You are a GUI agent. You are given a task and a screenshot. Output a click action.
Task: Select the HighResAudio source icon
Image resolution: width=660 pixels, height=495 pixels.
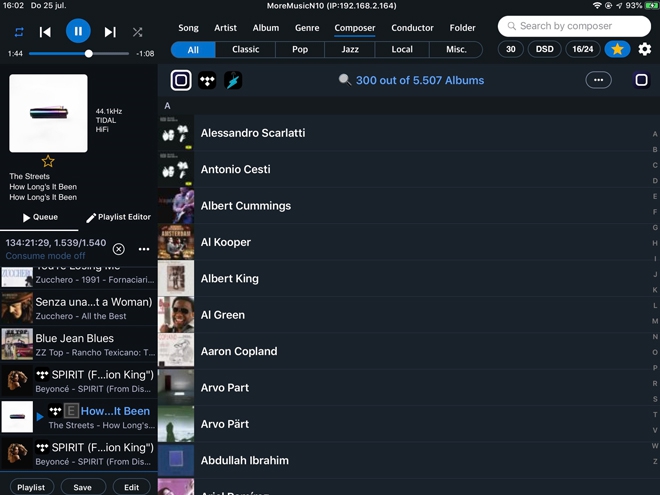pyautogui.click(x=233, y=80)
